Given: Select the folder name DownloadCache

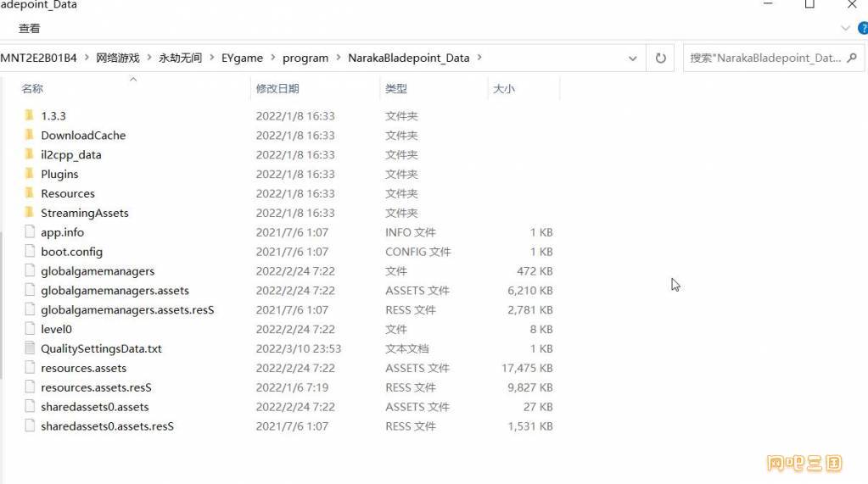Looking at the screenshot, I should (83, 135).
